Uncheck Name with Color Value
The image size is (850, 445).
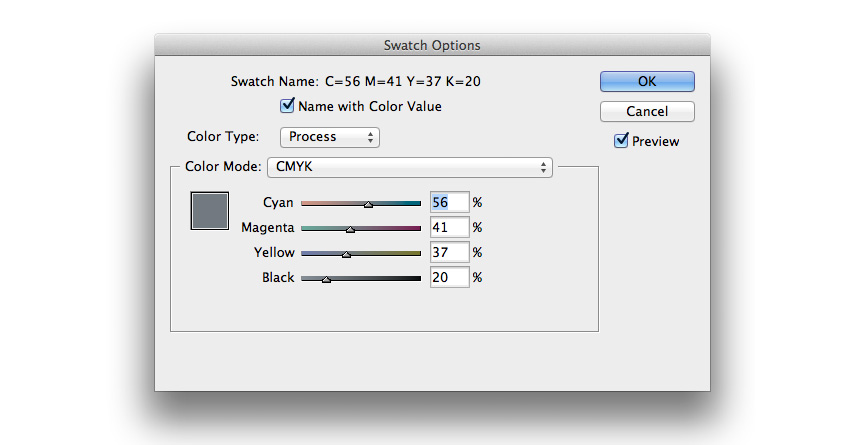287,106
